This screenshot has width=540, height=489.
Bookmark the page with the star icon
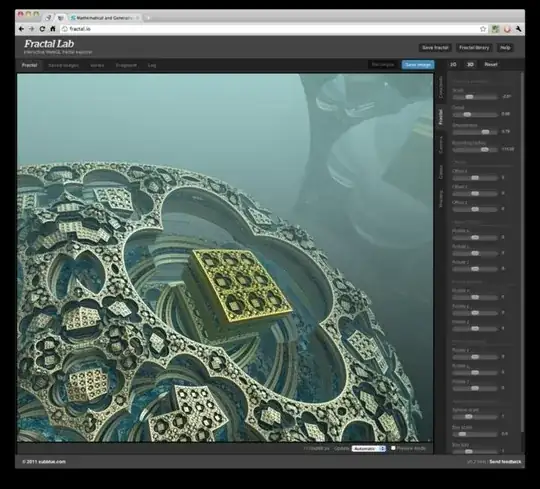pos(483,29)
